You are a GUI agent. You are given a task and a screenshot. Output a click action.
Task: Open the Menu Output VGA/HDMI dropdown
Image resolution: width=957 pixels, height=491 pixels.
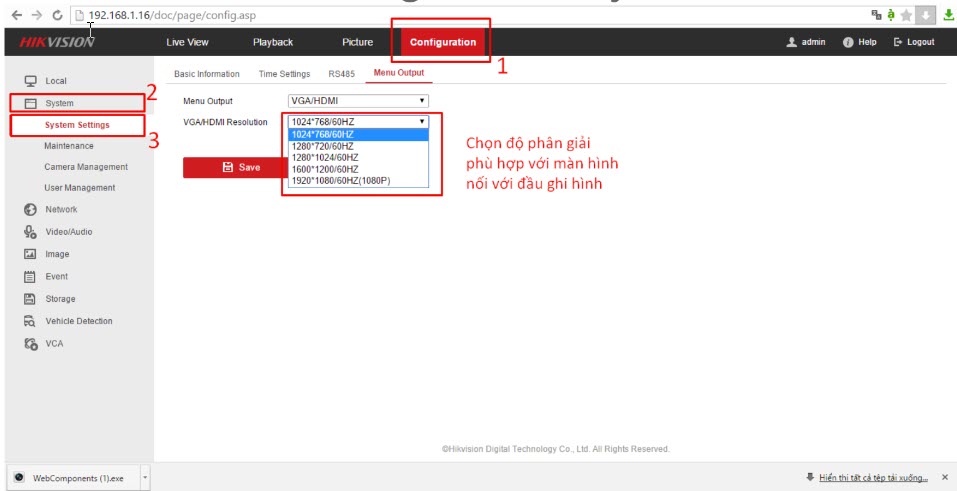358,101
